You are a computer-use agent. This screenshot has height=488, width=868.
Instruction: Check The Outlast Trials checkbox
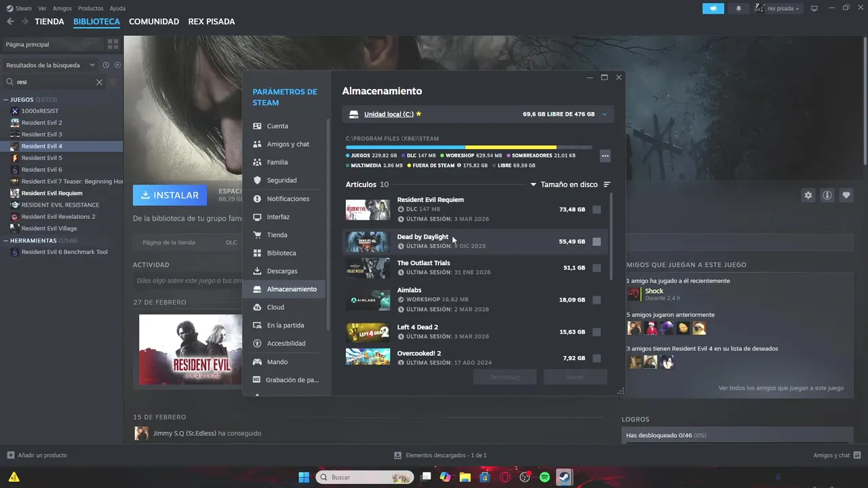597,268
